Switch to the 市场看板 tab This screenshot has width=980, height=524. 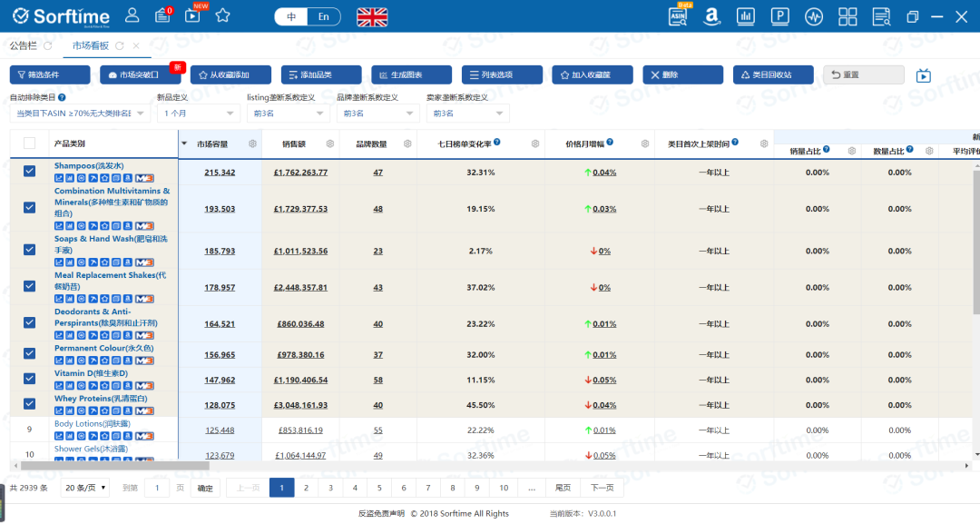(x=91, y=45)
